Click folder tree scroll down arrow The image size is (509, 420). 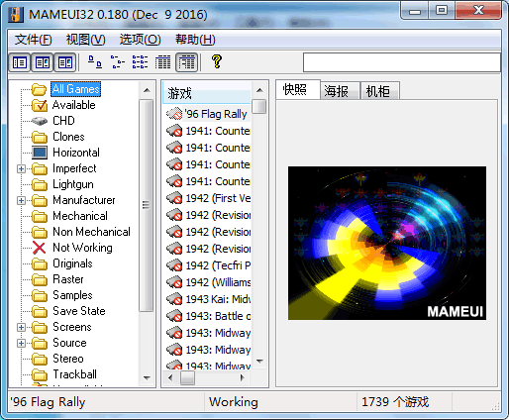(147, 377)
